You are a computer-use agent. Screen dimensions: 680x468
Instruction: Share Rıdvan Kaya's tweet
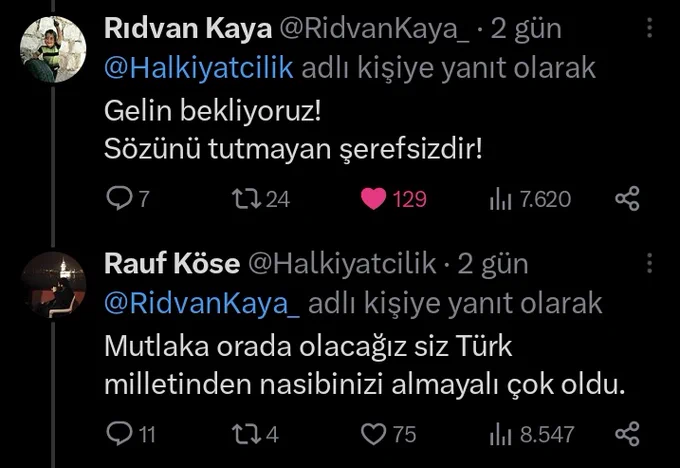tap(627, 199)
